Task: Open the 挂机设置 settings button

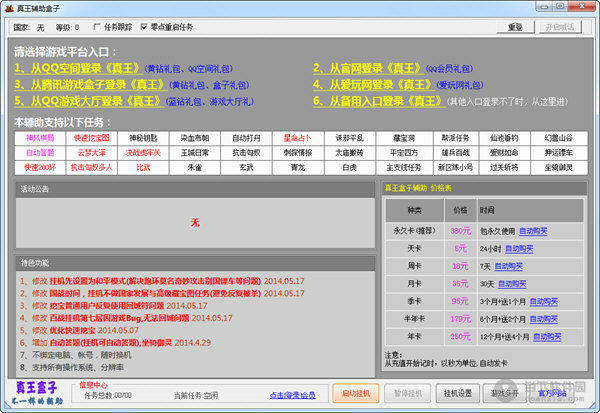Action: (x=458, y=393)
